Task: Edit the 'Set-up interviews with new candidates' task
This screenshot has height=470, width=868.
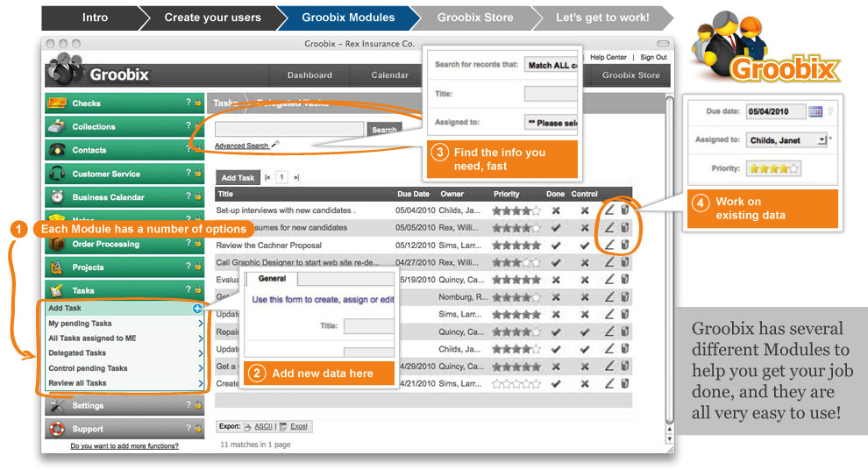Action: pos(609,210)
